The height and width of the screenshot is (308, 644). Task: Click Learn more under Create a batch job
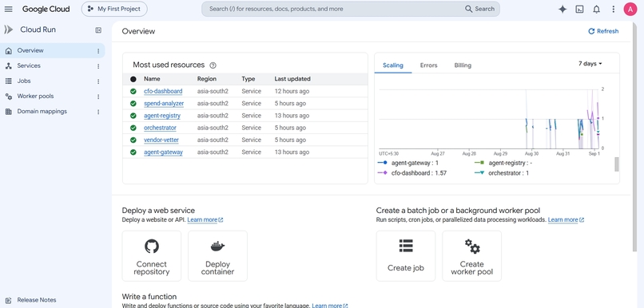pos(566,219)
